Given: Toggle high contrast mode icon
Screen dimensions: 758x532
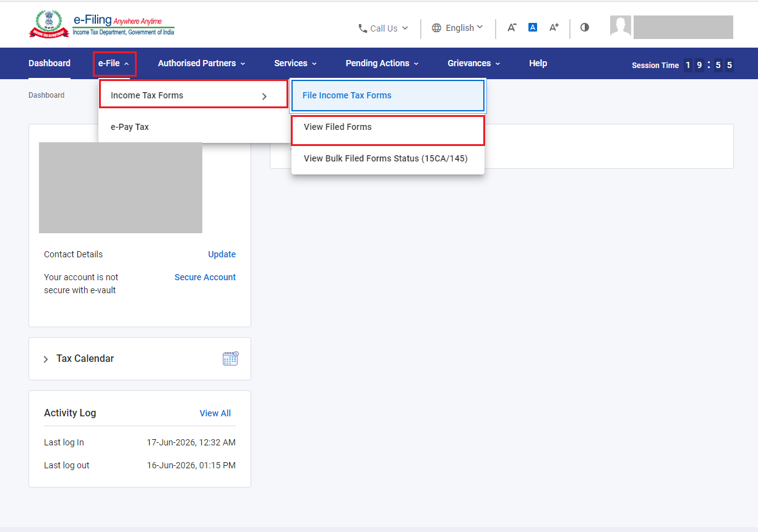Looking at the screenshot, I should (x=585, y=27).
